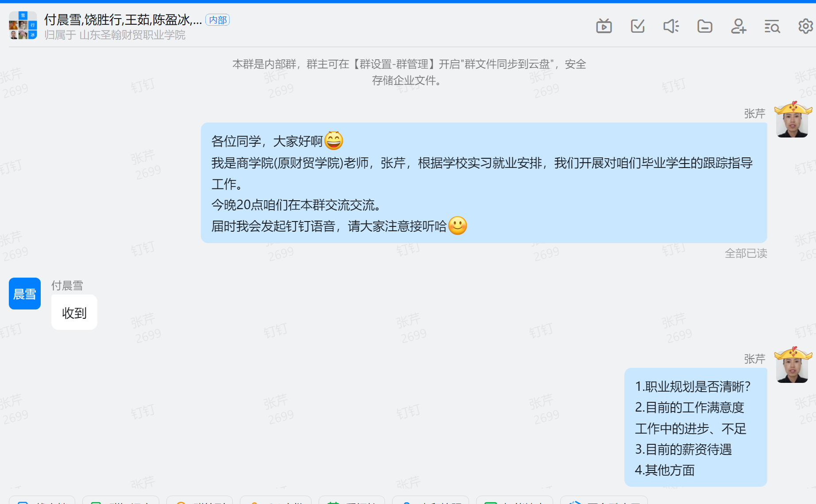Open group settings gear icon
The height and width of the screenshot is (504, 816).
click(x=806, y=27)
